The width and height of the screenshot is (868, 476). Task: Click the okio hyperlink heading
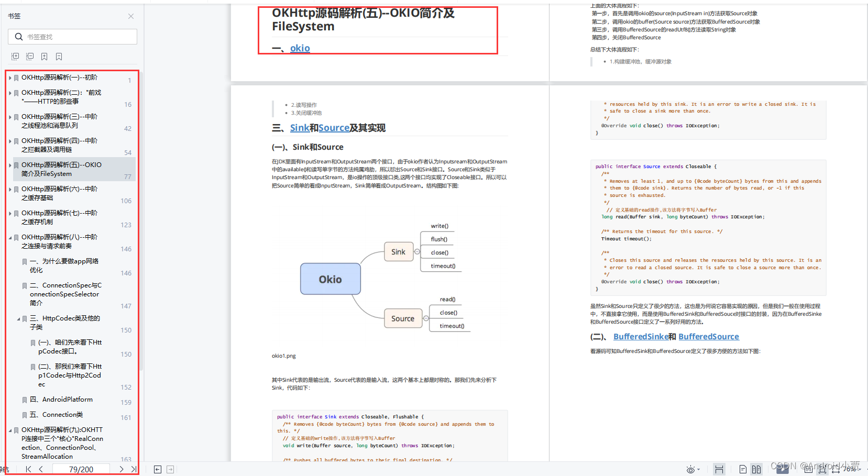pos(300,48)
